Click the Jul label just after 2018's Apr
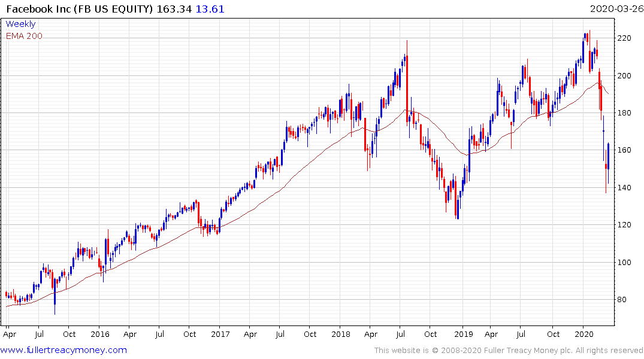Screen dimensions: 644x359 tap(400, 334)
